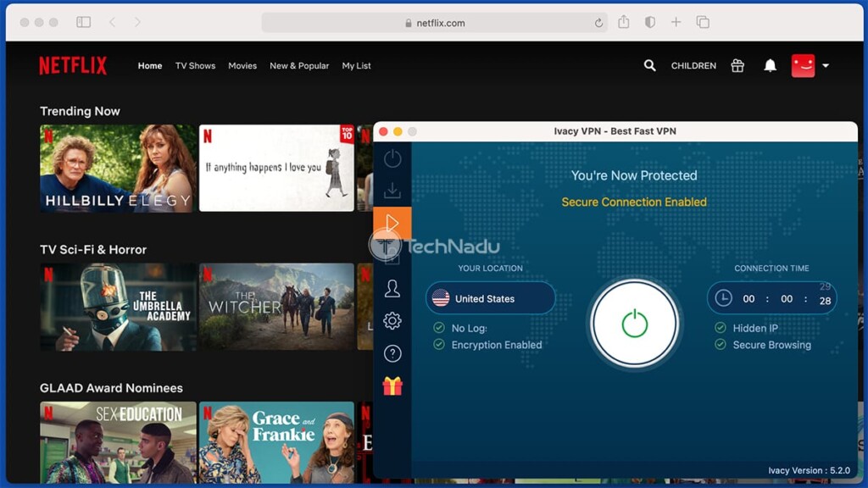Click You're Now Protected text
Viewport: 868px width, 488px height.
tap(634, 175)
